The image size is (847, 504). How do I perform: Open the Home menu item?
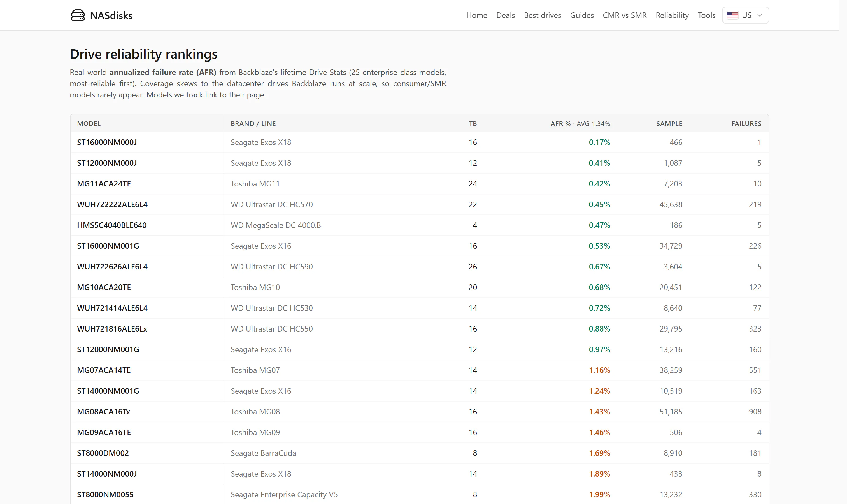click(477, 15)
